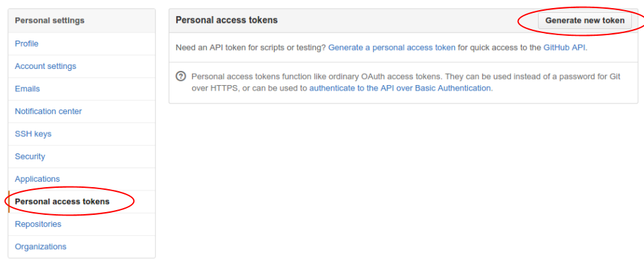
Task: Open the Emails settings section
Action: (x=27, y=89)
